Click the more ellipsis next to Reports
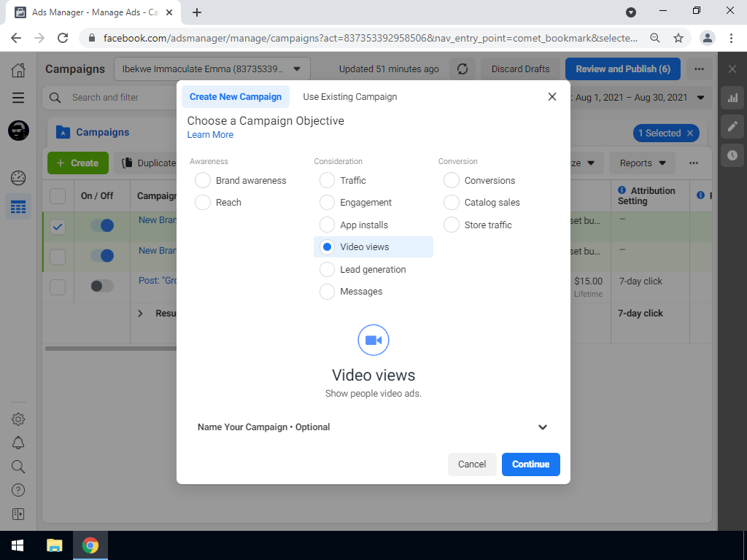The height and width of the screenshot is (560, 747). 694,163
